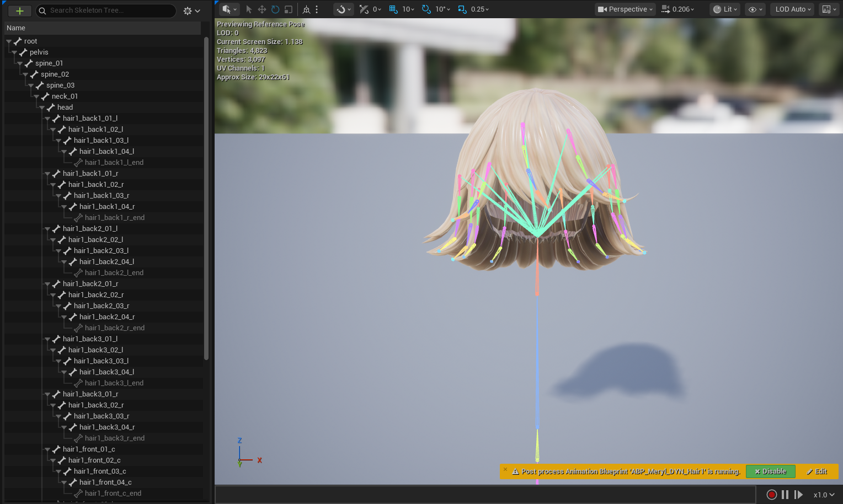Select the spine_01 bone row
The image size is (843, 504).
click(x=103, y=63)
